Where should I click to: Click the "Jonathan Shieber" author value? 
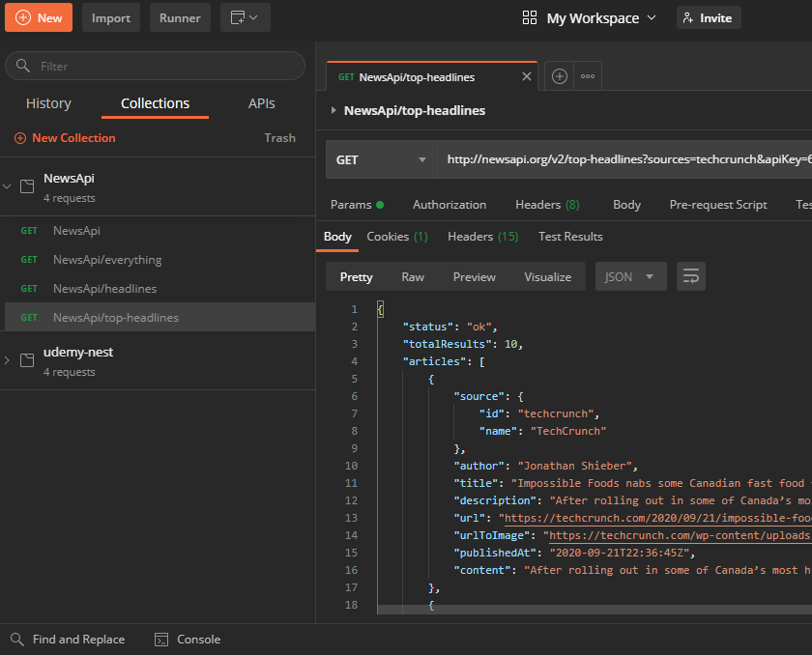click(x=574, y=466)
